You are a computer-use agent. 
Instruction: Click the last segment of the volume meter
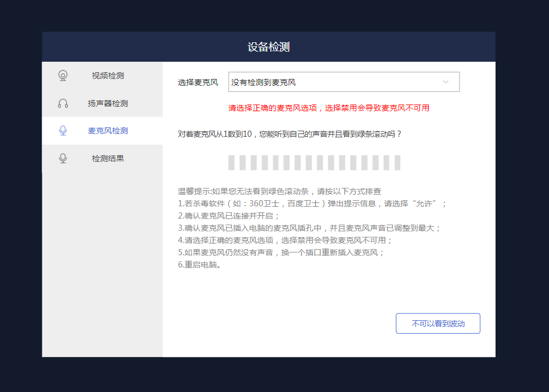[x=397, y=163]
